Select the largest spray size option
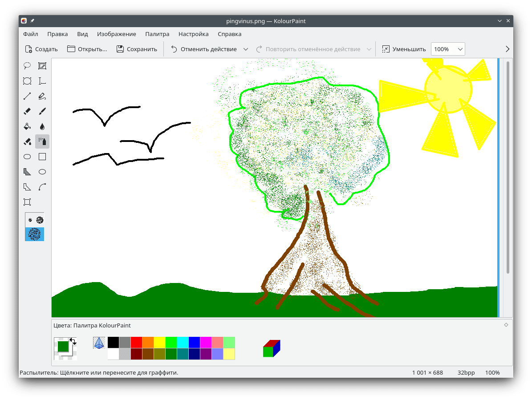 pyautogui.click(x=35, y=234)
